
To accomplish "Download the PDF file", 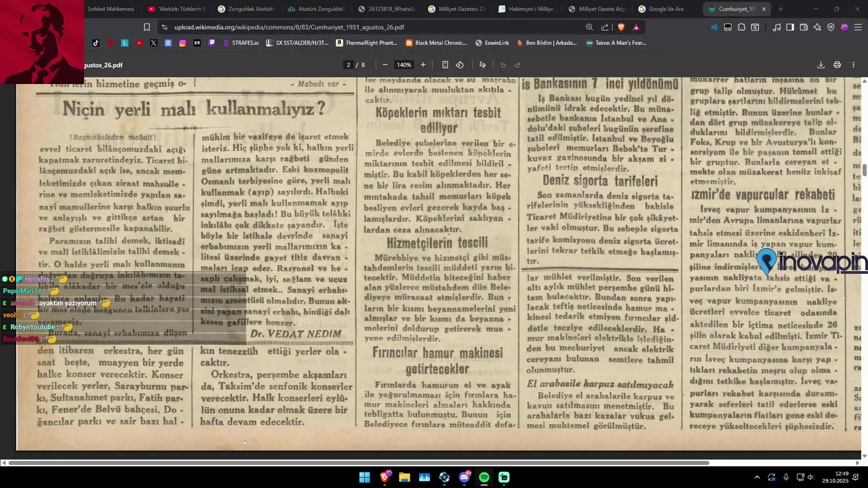I will tap(821, 65).
